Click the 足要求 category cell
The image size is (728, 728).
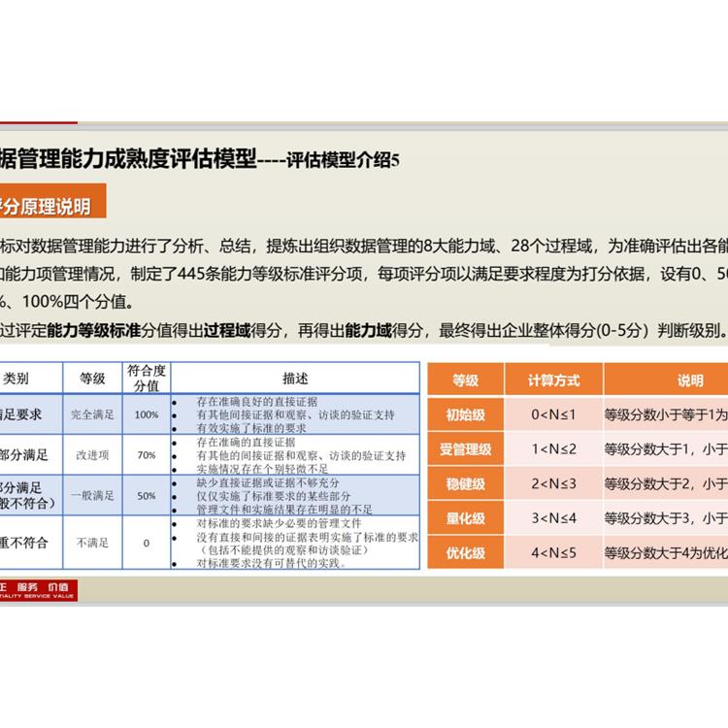[31, 414]
